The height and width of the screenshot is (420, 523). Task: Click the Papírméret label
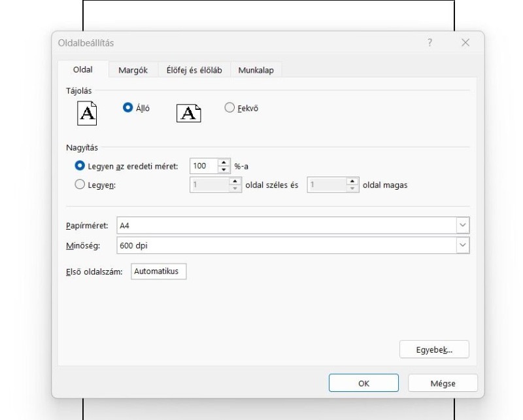tap(87, 226)
